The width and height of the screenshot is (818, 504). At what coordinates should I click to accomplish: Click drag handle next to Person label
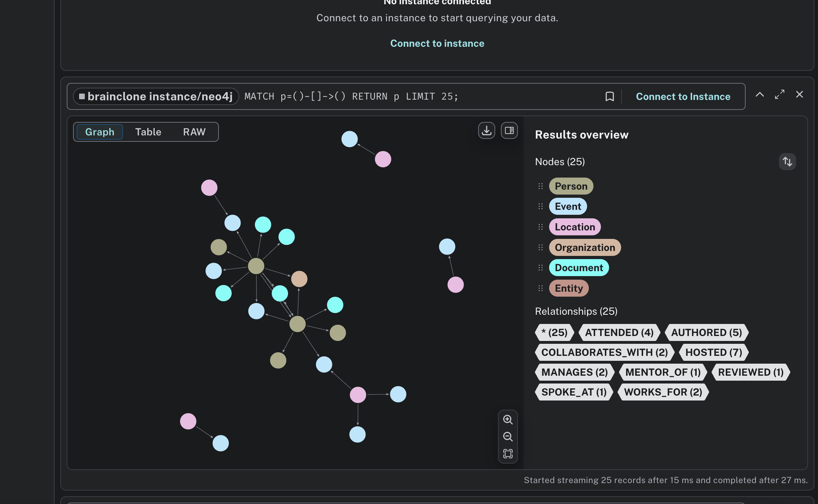540,186
